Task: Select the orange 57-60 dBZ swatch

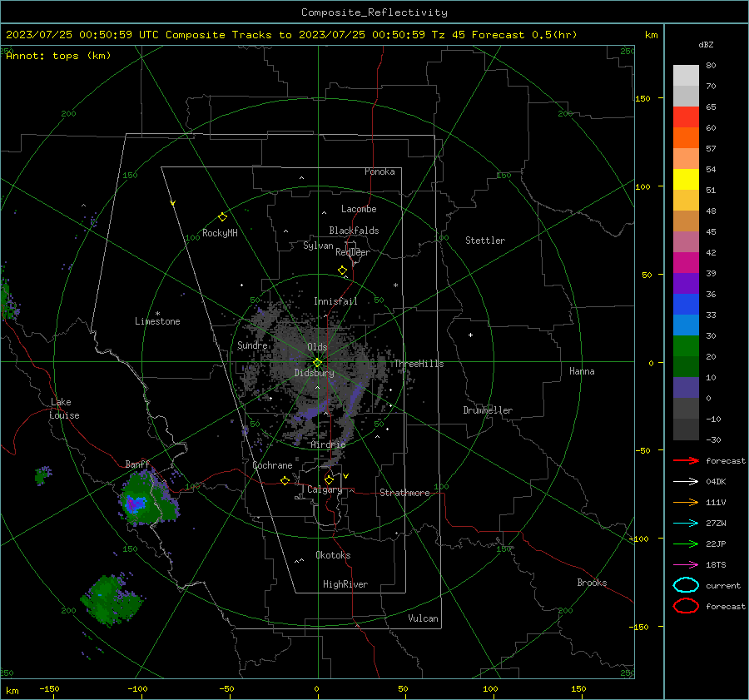Action: [x=686, y=138]
